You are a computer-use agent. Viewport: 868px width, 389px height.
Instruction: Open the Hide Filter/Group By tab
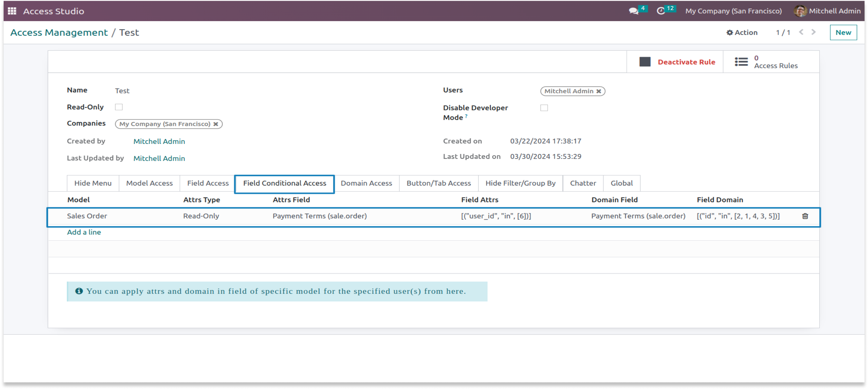(520, 183)
